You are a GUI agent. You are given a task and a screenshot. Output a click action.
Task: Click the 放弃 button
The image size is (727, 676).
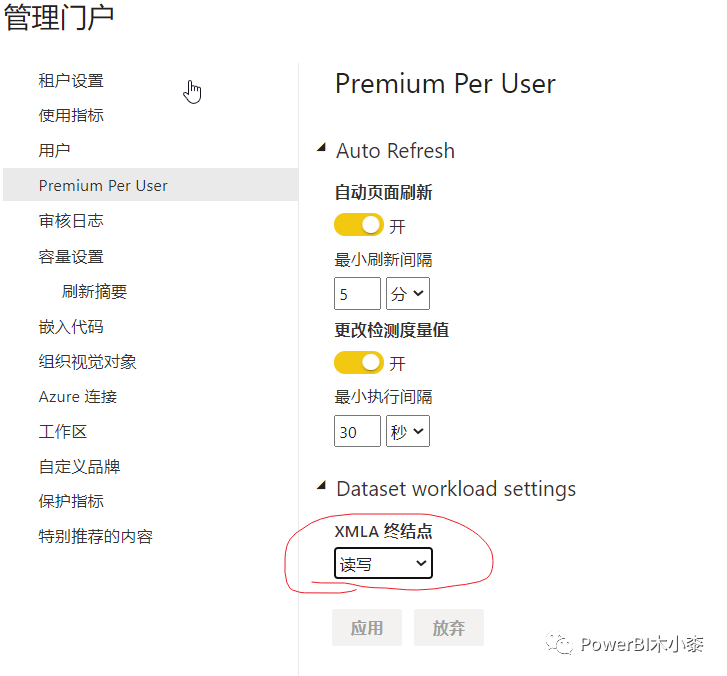coord(449,628)
